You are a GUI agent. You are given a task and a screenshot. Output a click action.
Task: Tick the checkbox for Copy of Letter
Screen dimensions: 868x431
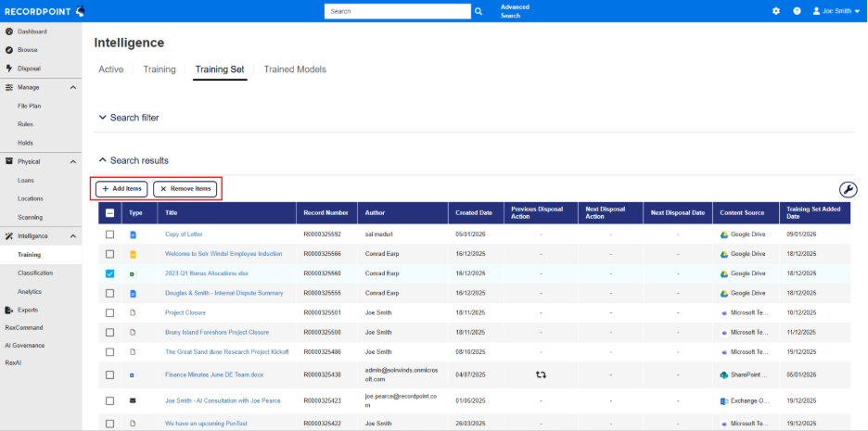pos(109,235)
